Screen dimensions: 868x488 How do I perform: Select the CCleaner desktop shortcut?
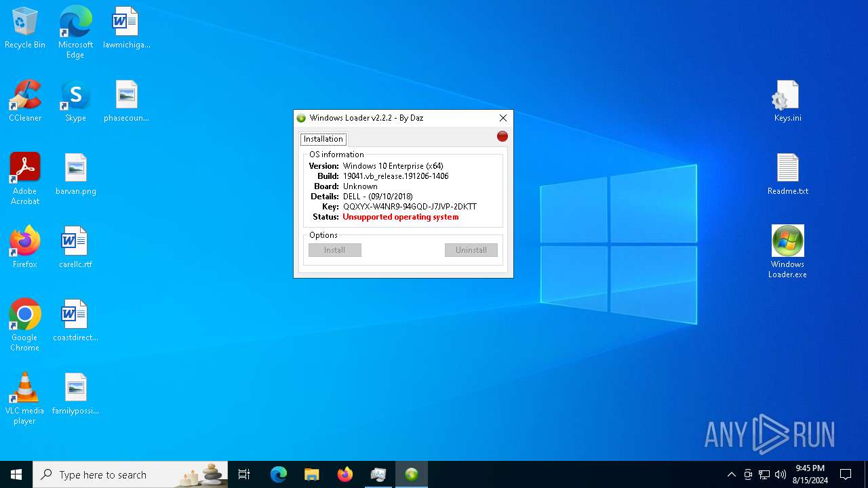click(x=25, y=102)
